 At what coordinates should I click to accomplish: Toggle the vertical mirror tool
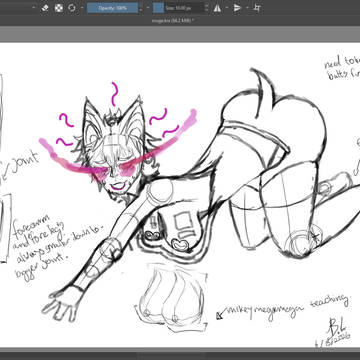[237, 8]
